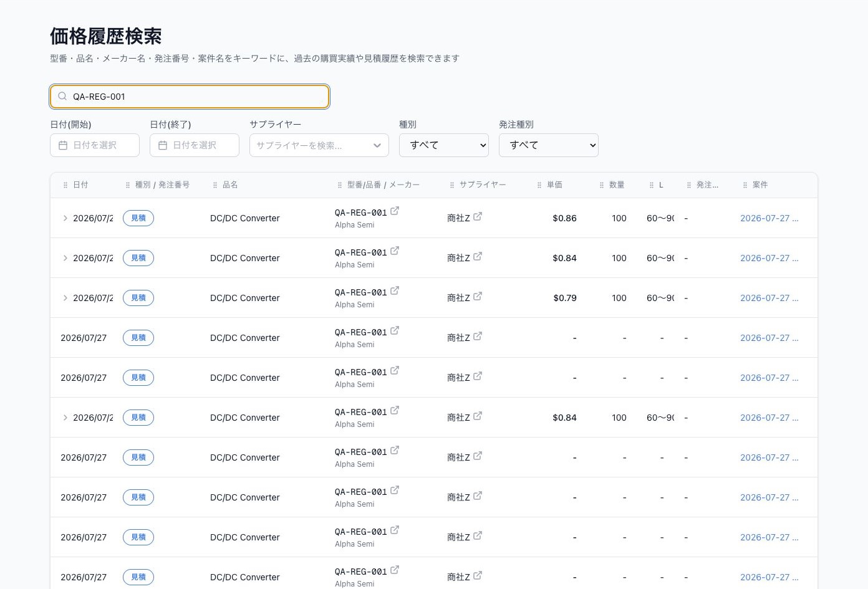Click the 案件 column header label
The height and width of the screenshot is (589, 868).
[x=760, y=185]
